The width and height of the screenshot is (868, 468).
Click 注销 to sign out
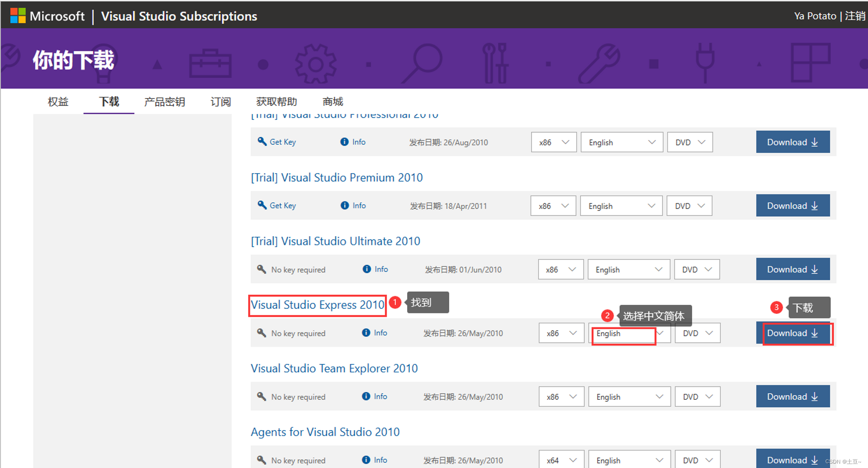tap(855, 16)
